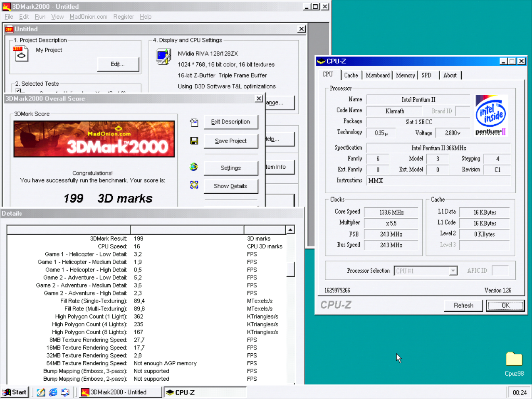
Task: Open the Edit menu
Action: click(24, 17)
